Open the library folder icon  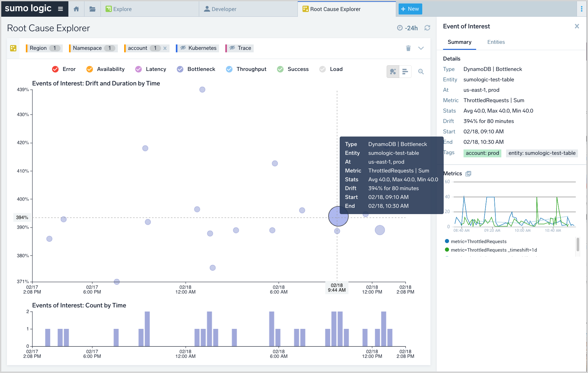(92, 9)
